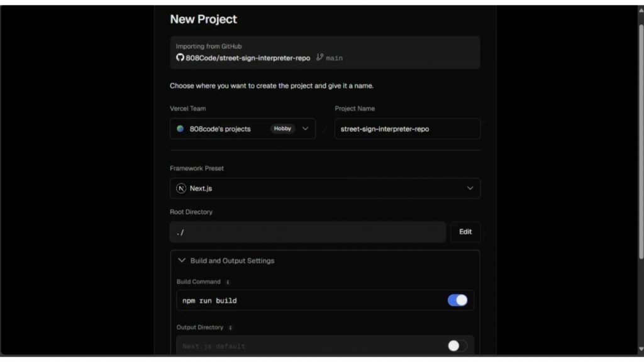Viewport: 644px width, 362px height.
Task: Click the Output Directory info icon
Action: tap(230, 327)
